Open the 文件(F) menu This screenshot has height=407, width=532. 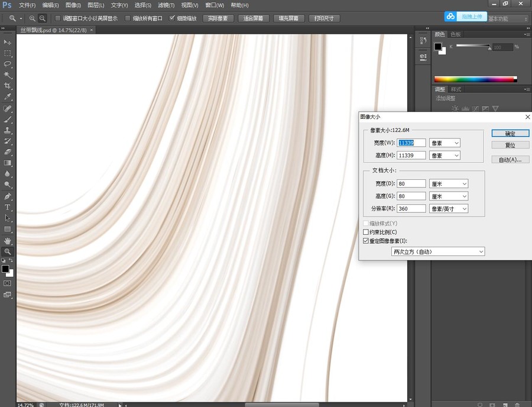[x=27, y=5]
